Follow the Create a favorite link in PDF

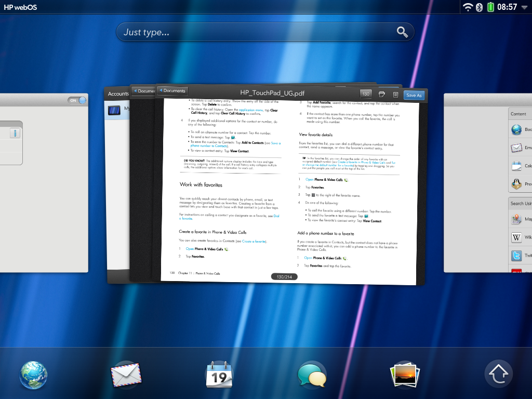point(254,241)
